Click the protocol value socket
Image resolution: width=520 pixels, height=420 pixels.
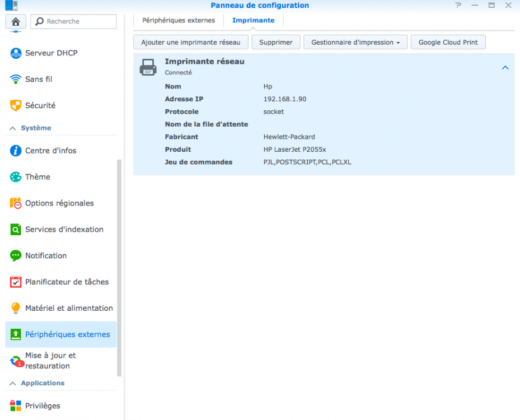click(x=274, y=111)
